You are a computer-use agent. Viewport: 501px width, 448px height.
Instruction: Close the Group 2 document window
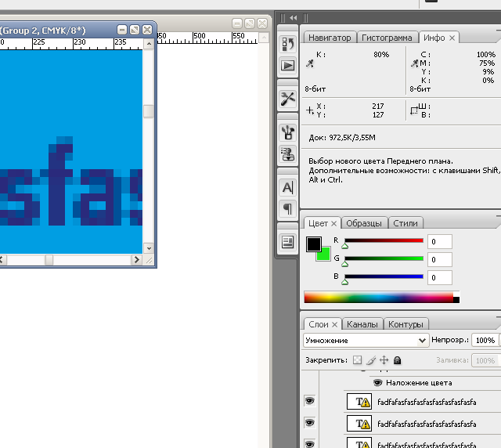(147, 30)
